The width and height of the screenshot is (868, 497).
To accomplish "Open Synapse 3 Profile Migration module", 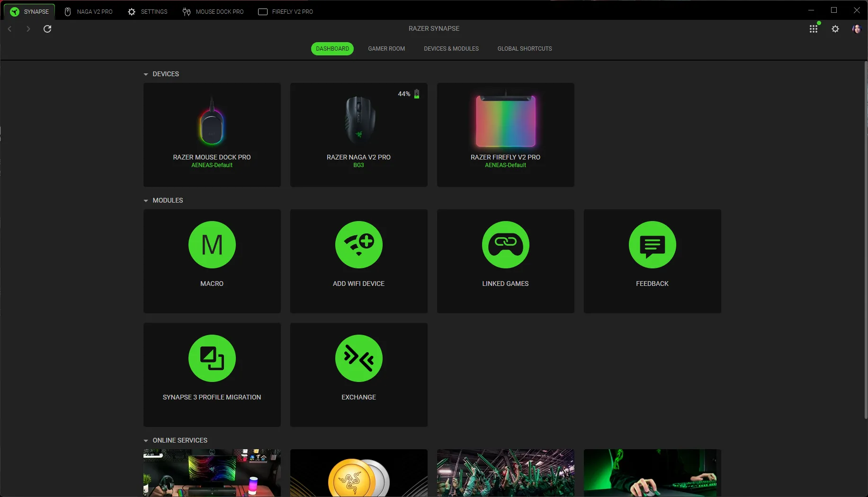I will tap(212, 374).
